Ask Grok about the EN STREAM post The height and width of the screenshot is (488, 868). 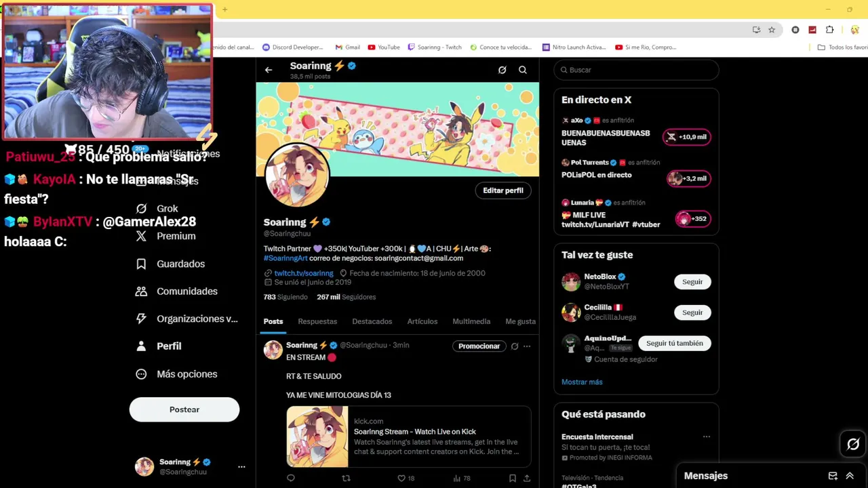coord(515,346)
